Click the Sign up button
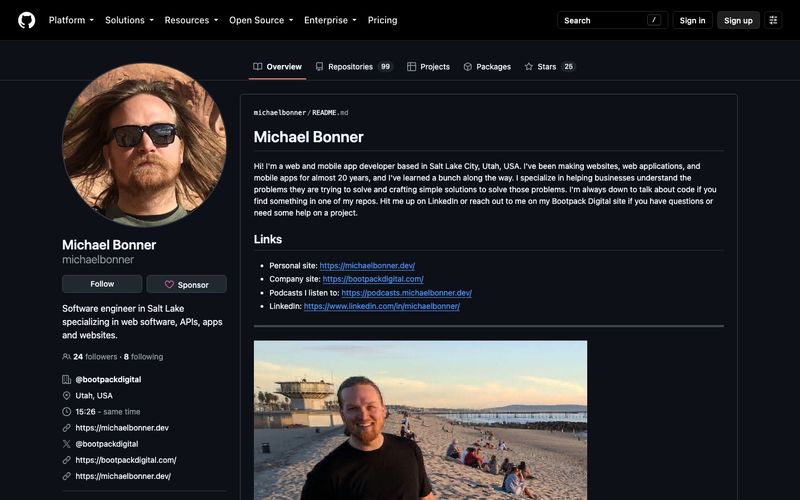The image size is (800, 500). coord(738,20)
